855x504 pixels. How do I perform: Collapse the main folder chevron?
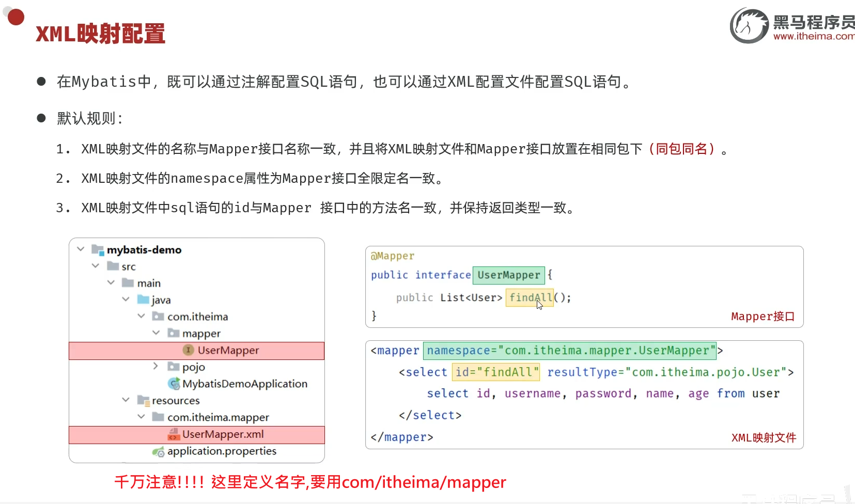pyautogui.click(x=111, y=282)
